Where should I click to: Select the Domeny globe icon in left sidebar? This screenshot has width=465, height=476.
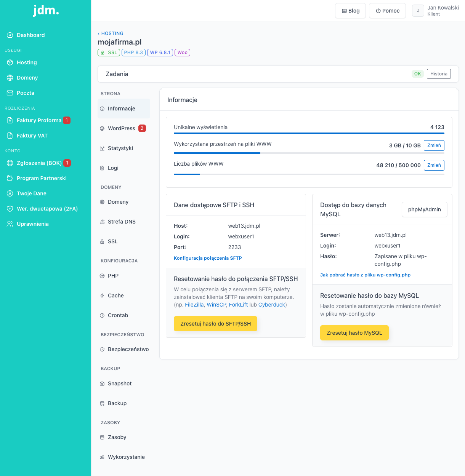coord(10,78)
